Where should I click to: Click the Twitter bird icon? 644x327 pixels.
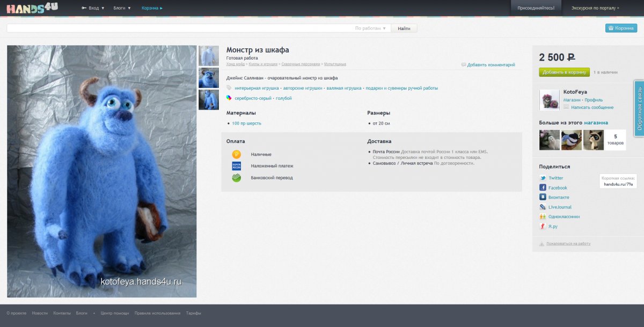click(x=543, y=178)
